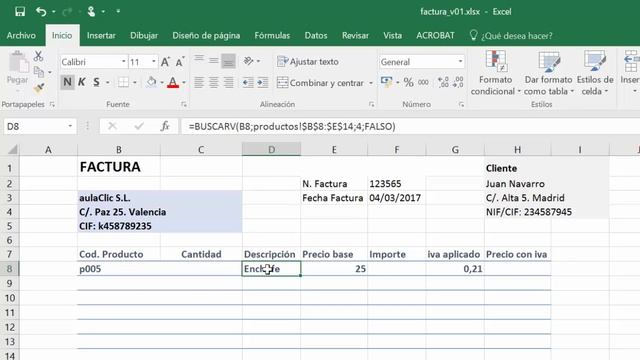
Task: Open the Fuente dialog launcher
Action: [x=184, y=104]
